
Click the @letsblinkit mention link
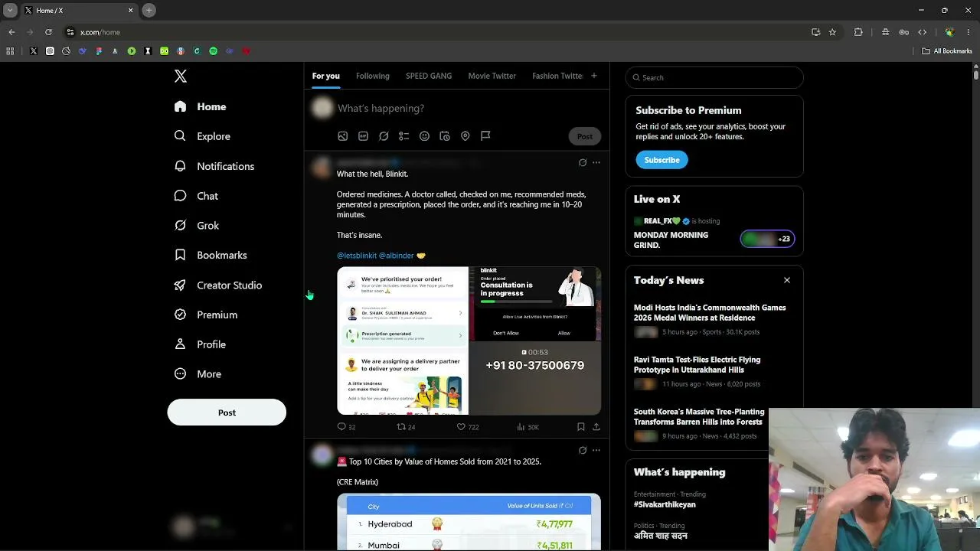click(357, 256)
